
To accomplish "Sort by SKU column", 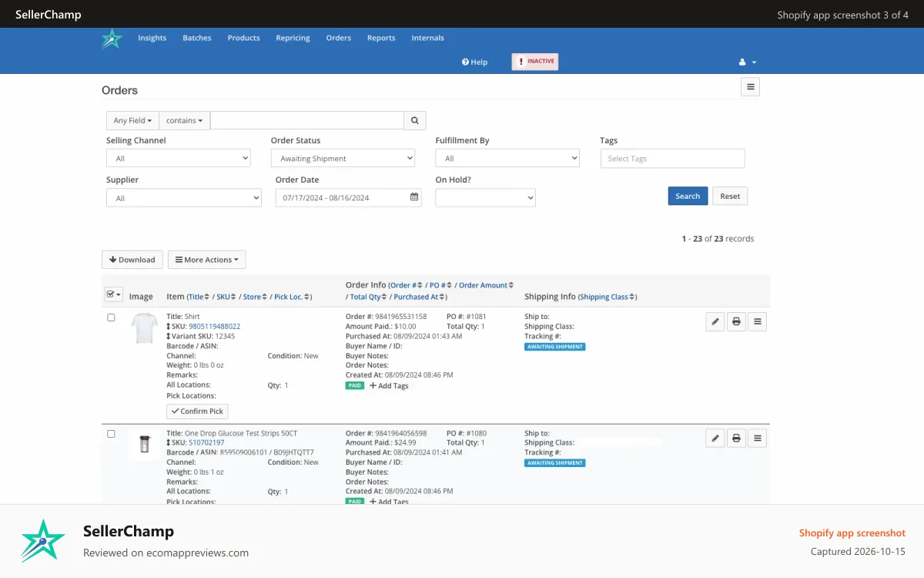I will pos(226,297).
